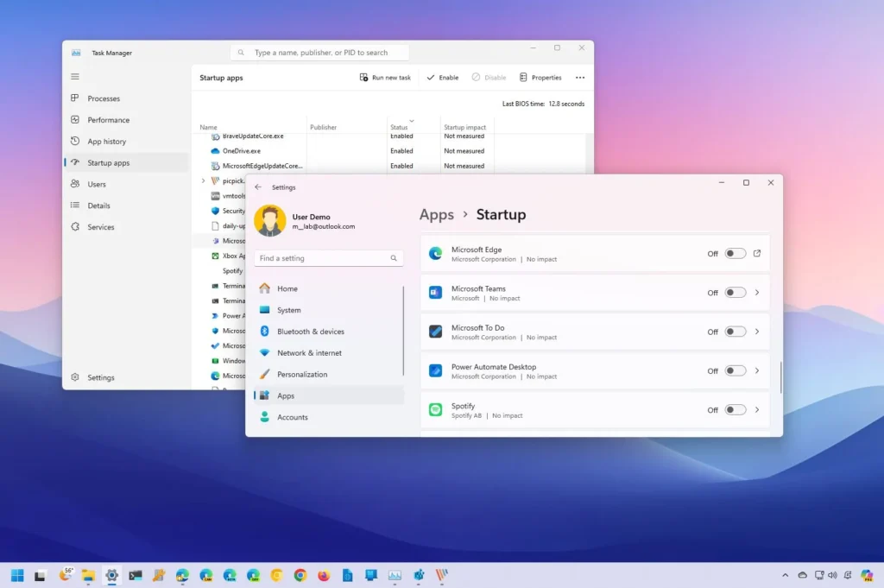The height and width of the screenshot is (588, 884).
Task: Select Processes in Task Manager sidebar
Action: click(105, 98)
